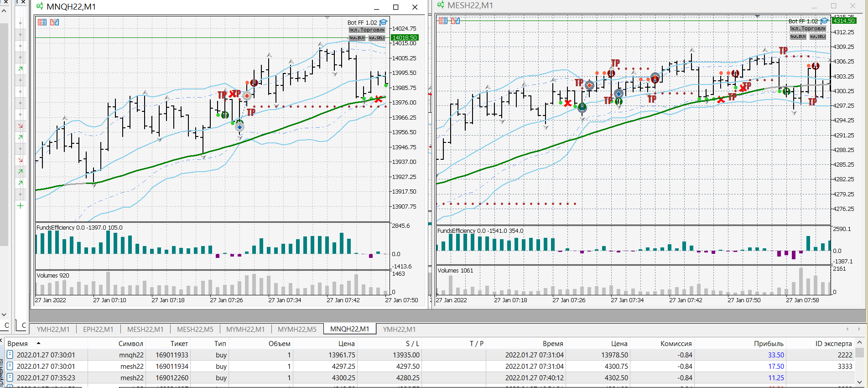868x388 pixels.
Task: Click trade table scrollbar down arrow
Action: [x=859, y=383]
